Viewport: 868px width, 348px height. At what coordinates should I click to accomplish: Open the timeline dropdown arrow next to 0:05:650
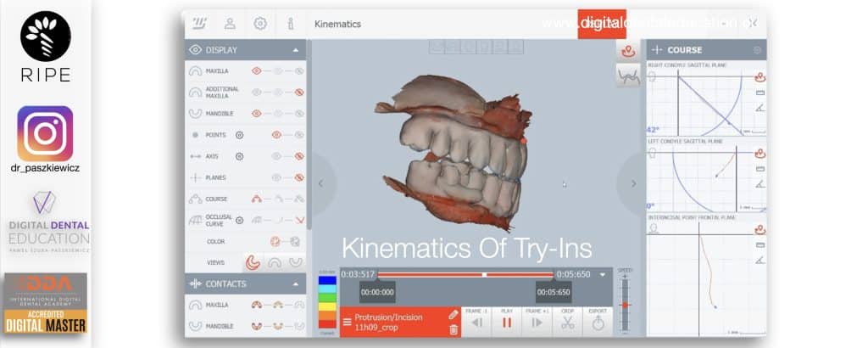[603, 274]
